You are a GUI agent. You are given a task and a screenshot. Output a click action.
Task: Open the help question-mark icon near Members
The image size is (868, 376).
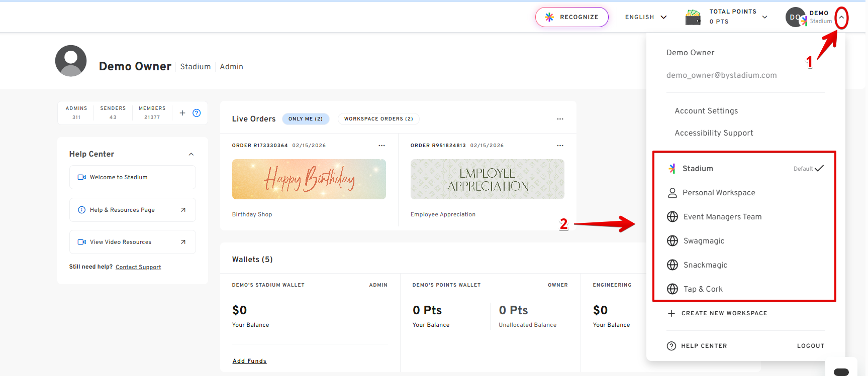(x=197, y=113)
